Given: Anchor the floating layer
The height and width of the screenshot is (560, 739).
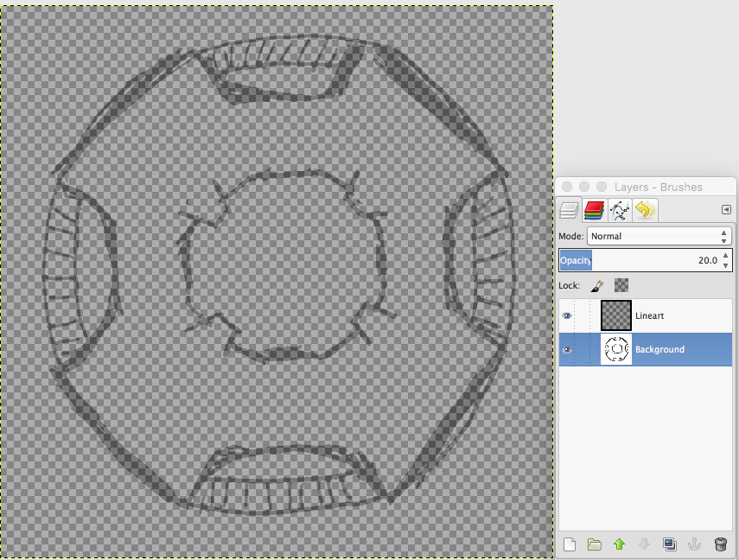Looking at the screenshot, I should pyautogui.click(x=695, y=544).
